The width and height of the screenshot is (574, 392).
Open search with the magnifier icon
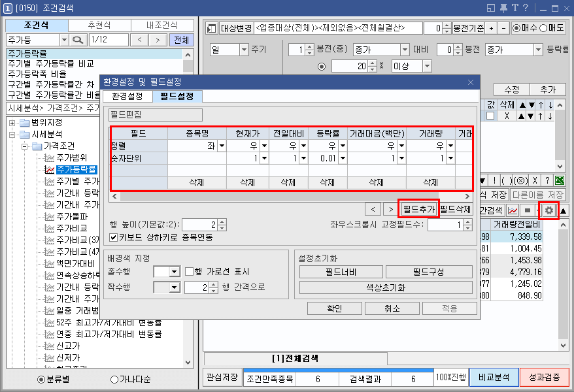(x=79, y=39)
